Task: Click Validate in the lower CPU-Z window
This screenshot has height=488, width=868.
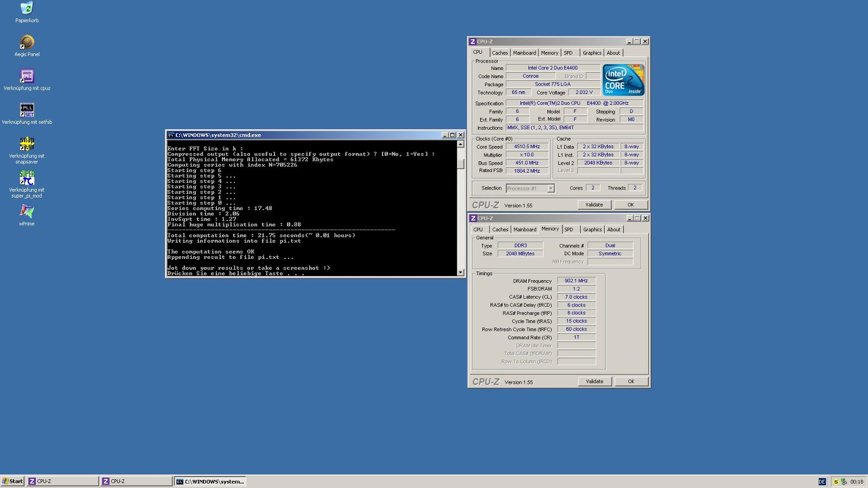Action: (595, 382)
